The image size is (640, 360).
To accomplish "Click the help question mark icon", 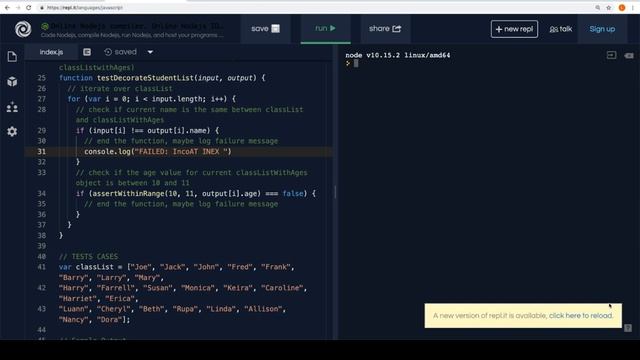I will tap(628, 328).
